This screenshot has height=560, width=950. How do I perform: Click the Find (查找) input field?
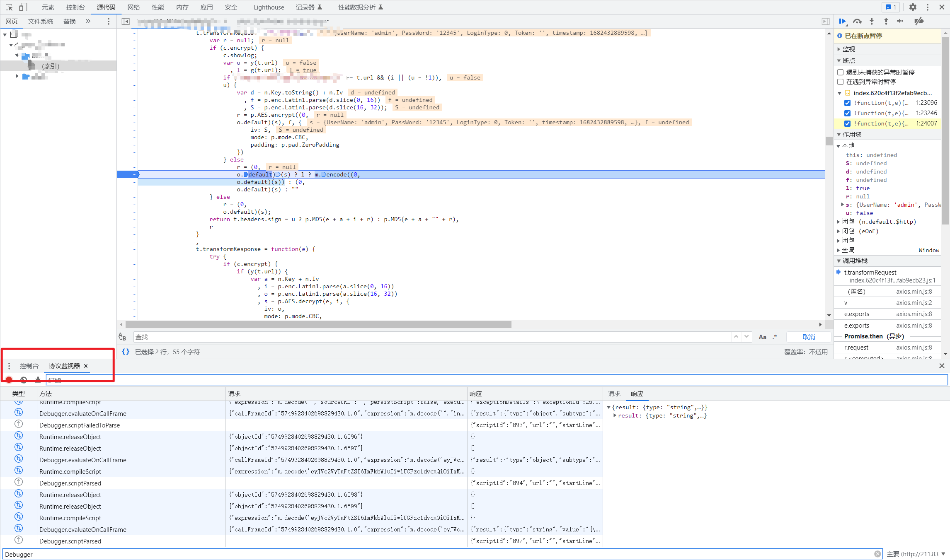432,337
